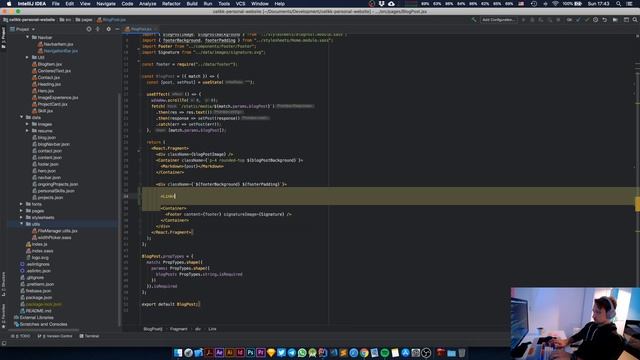Open InDesign from the Dock

point(240,353)
